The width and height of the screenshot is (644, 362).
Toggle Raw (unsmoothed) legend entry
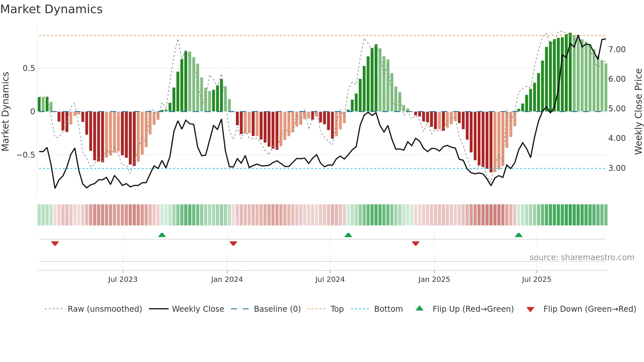coord(104,309)
